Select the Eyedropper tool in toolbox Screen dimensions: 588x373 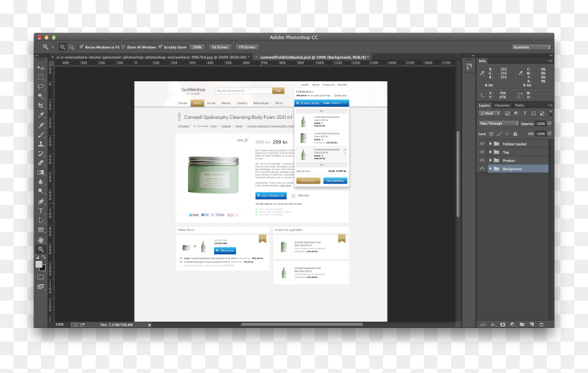[40, 115]
